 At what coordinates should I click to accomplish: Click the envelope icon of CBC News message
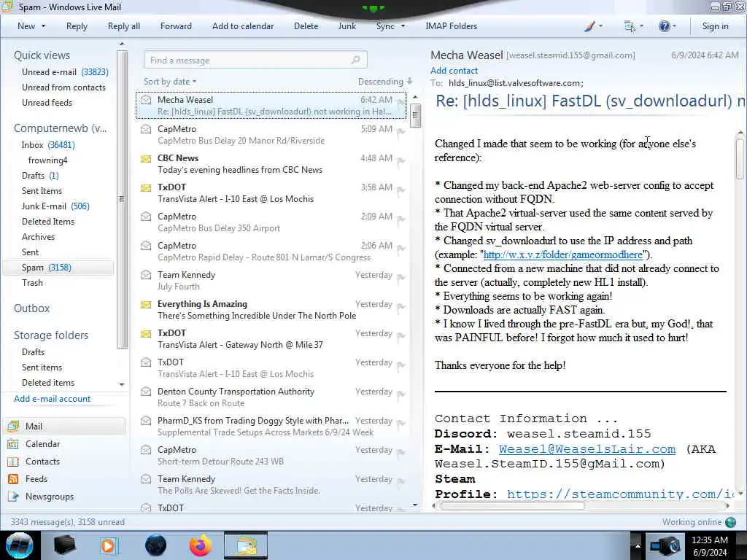pos(146,158)
